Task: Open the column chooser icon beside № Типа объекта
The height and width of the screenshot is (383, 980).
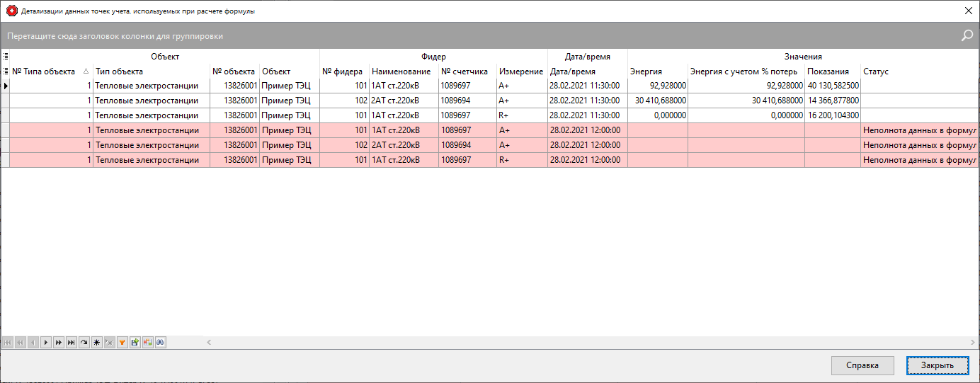Action: pos(6,72)
